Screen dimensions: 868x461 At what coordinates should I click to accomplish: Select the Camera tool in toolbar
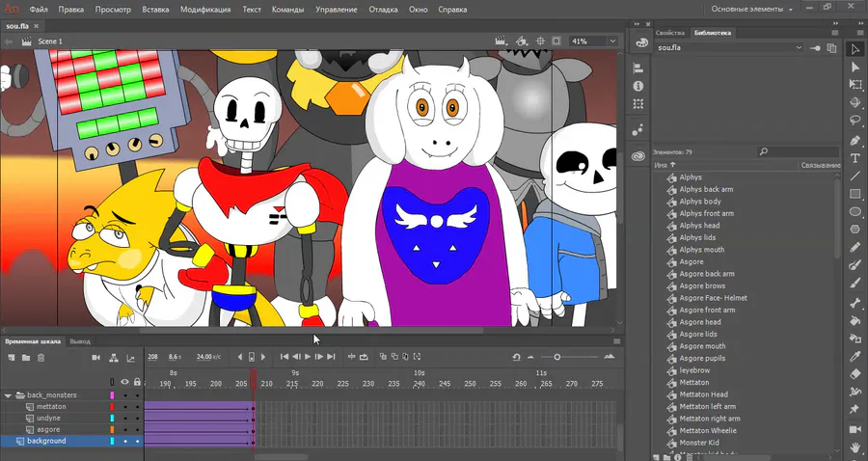[x=855, y=429]
